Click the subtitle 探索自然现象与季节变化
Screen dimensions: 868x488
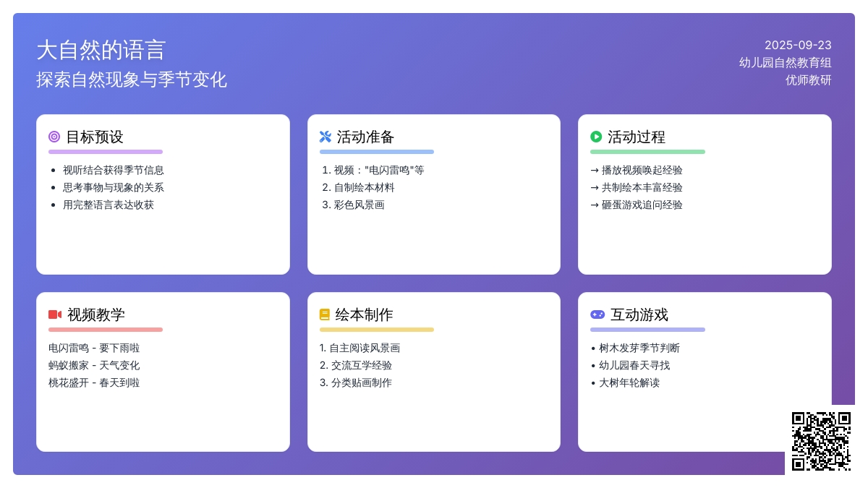click(132, 80)
